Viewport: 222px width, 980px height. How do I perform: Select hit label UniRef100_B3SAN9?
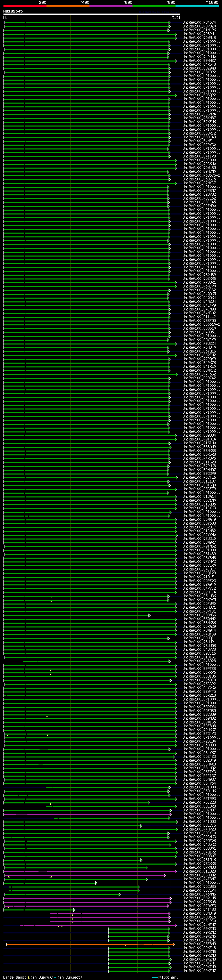tap(199, 447)
